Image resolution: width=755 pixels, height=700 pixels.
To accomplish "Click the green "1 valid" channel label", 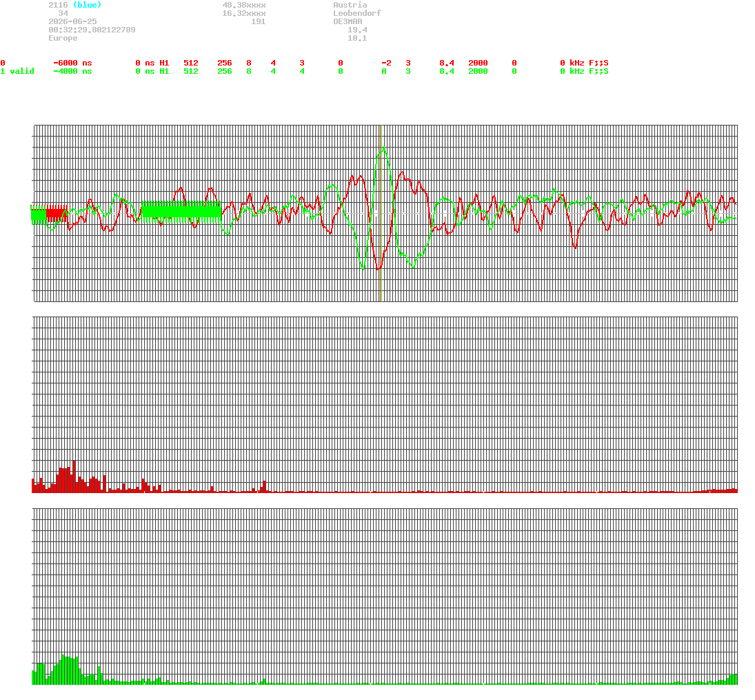I will pyautogui.click(x=17, y=71).
